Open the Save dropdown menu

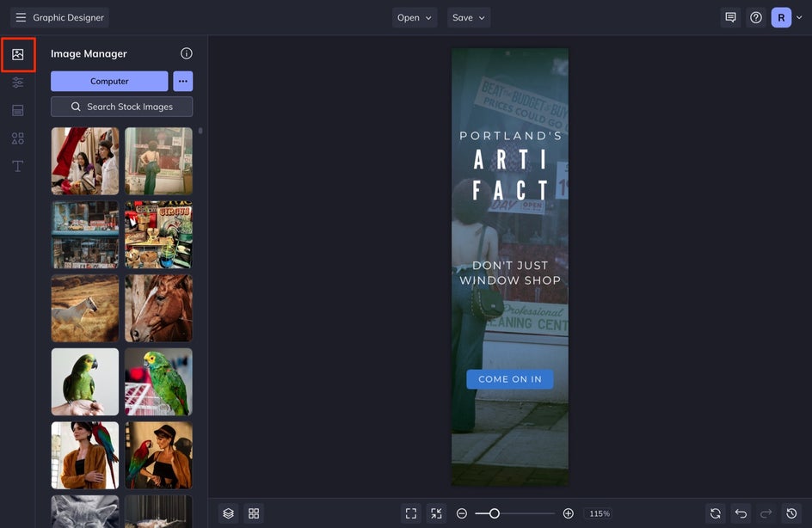(469, 17)
